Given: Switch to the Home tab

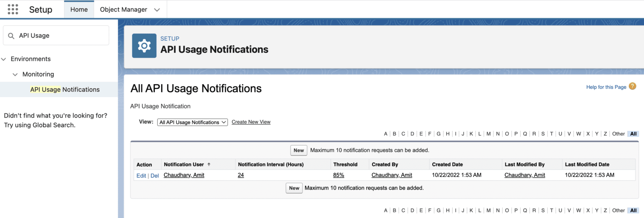Looking at the screenshot, I should [79, 9].
